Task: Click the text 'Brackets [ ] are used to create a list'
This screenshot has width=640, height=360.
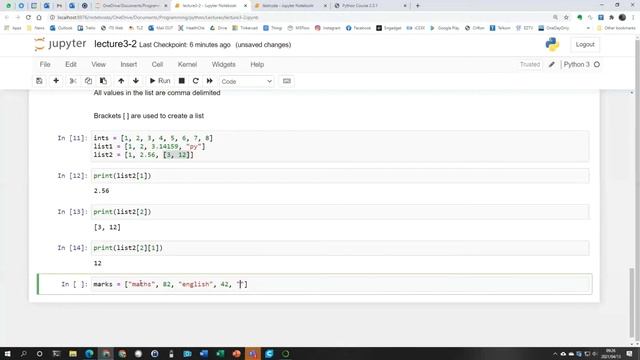Action: [149, 116]
